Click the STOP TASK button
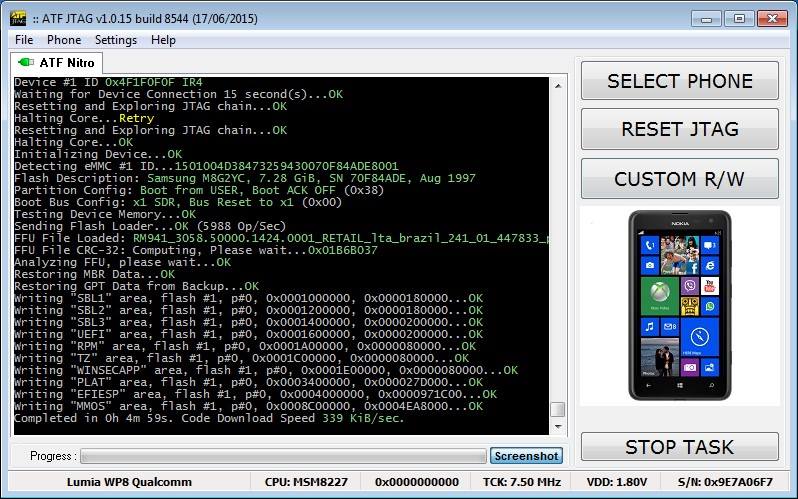The width and height of the screenshot is (798, 499). (x=679, y=447)
